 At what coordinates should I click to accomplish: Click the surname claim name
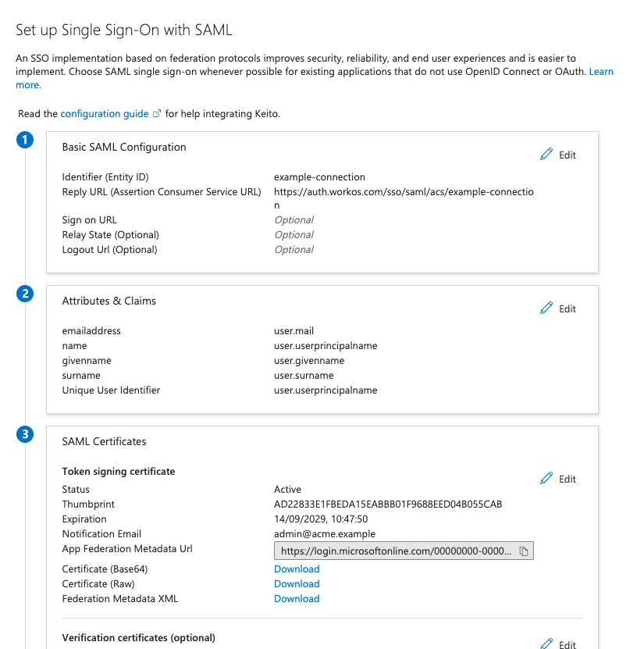(x=81, y=376)
